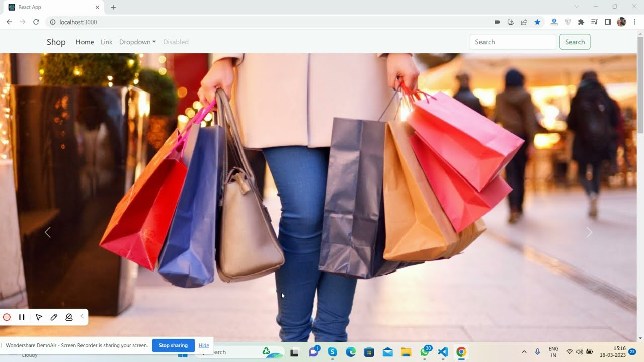
Task: Select the cursor tool in recorder toolbar
Action: (x=39, y=317)
